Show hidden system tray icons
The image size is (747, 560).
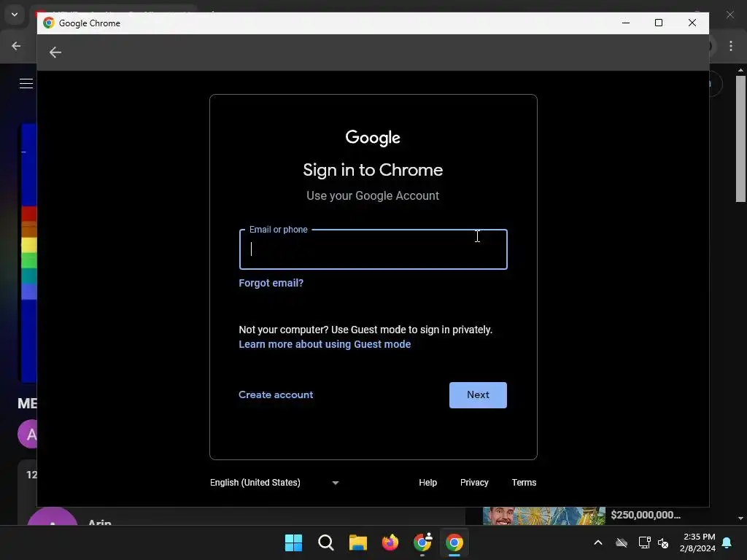598,542
